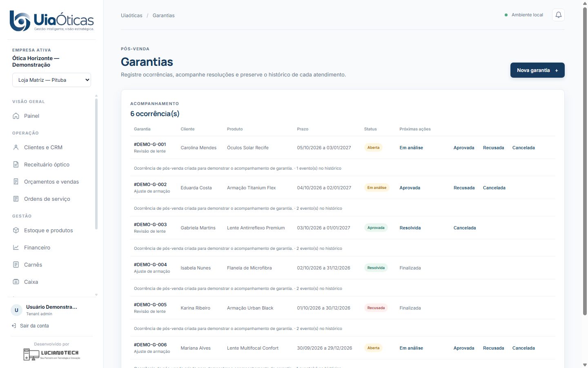Click the Aberta status badge for #DEMO-G-001
Image resolution: width=588 pixels, height=368 pixels.
373,148
